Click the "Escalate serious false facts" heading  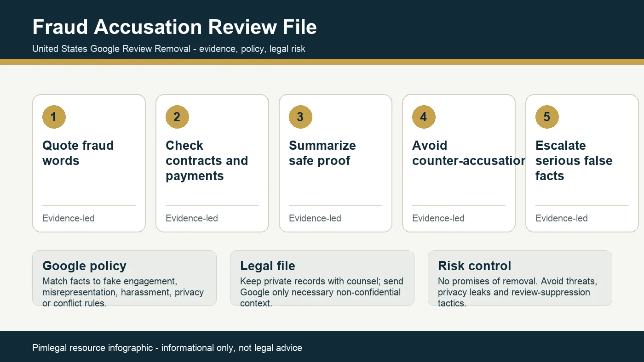(x=574, y=160)
